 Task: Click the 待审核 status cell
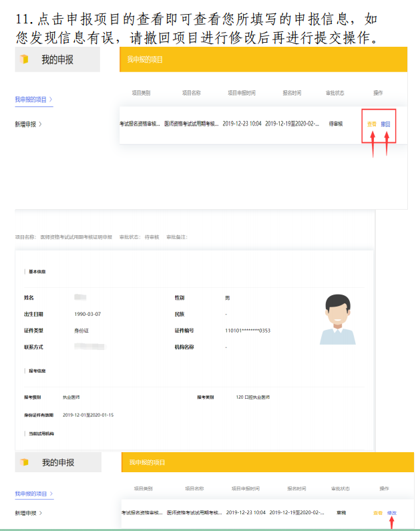tap(337, 124)
